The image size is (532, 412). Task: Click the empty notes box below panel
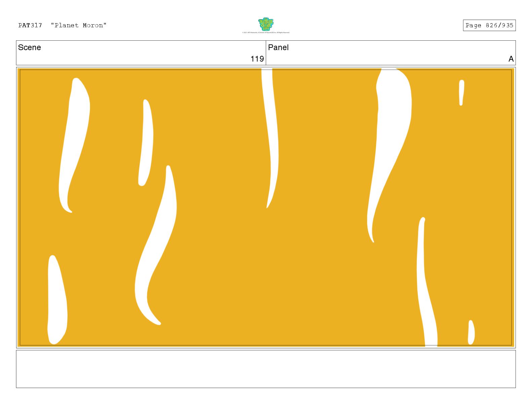[x=266, y=369]
